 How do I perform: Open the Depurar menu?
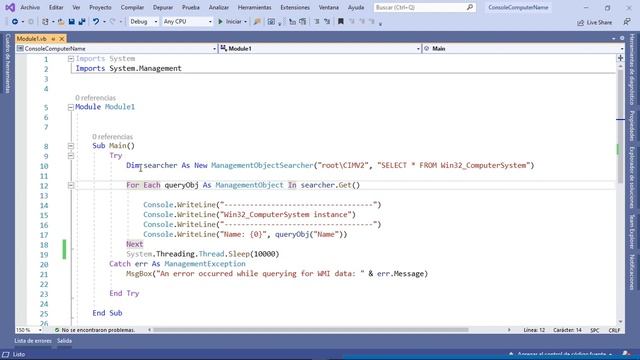pos(163,7)
